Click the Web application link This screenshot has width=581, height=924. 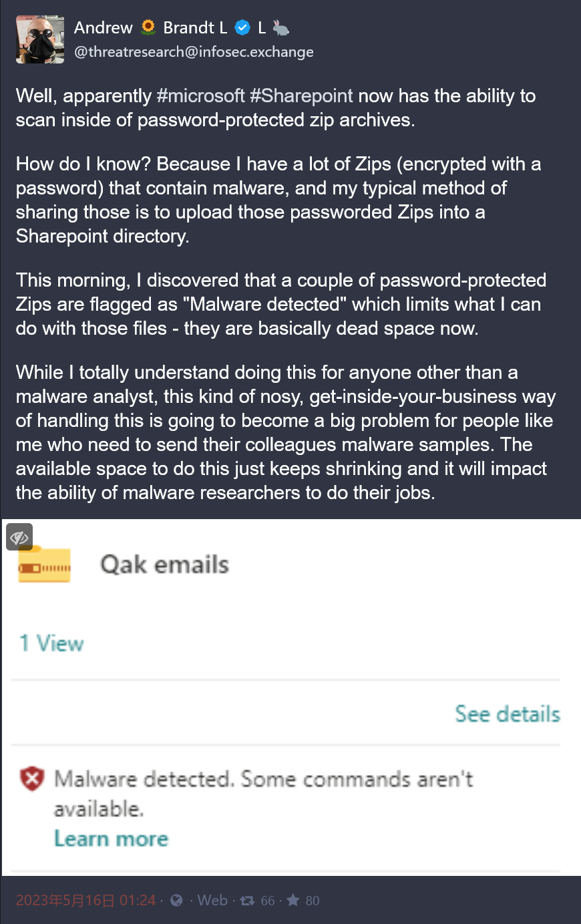[212, 901]
